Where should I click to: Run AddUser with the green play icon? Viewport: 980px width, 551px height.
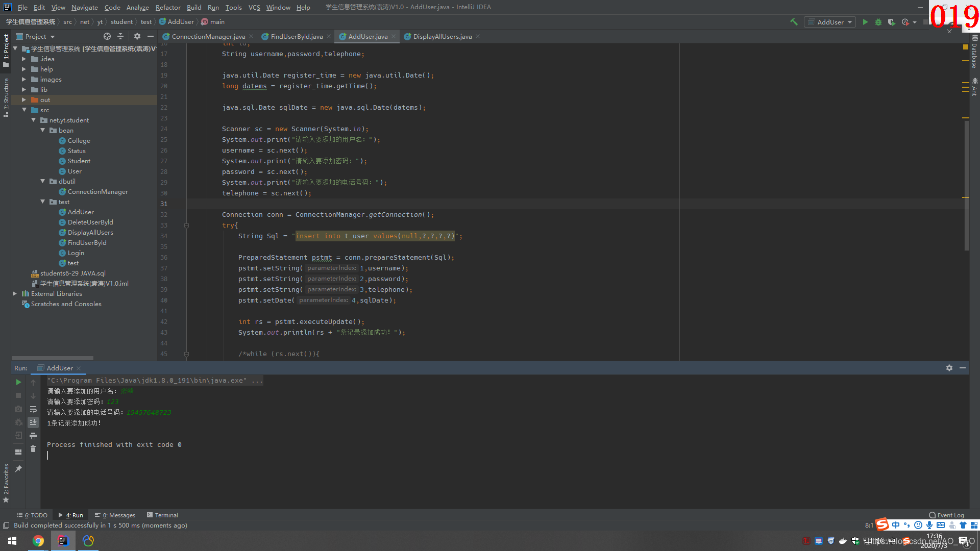865,22
